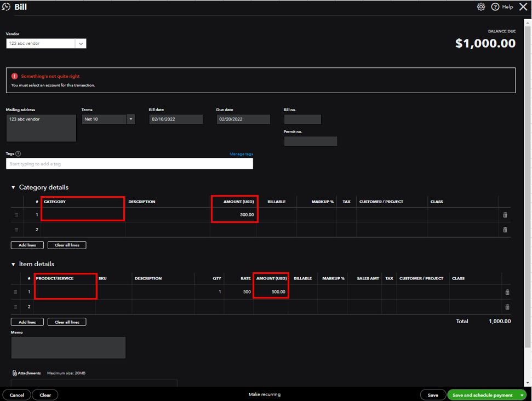Grab the drag handle of category line 1
This screenshot has width=532, height=401.
pos(16,215)
